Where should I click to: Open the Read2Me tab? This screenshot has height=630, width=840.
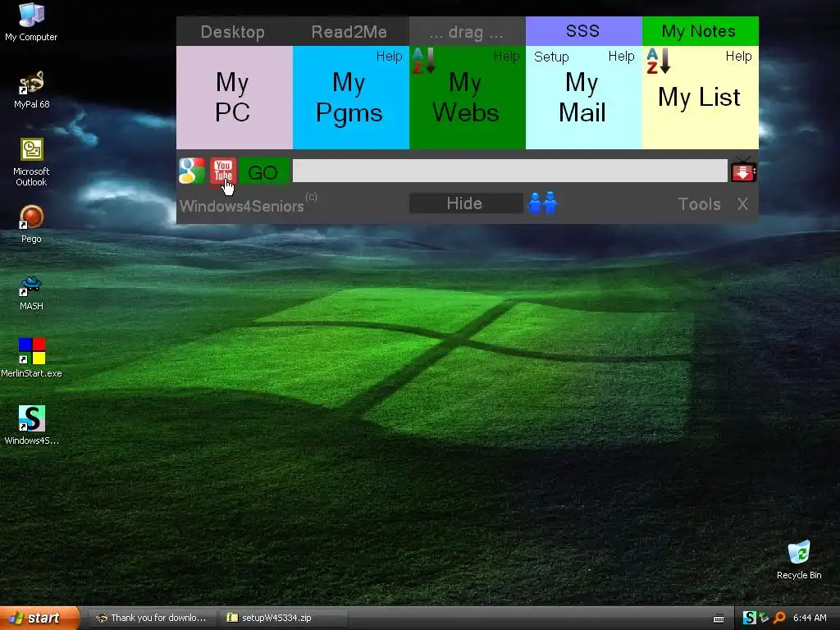[349, 32]
